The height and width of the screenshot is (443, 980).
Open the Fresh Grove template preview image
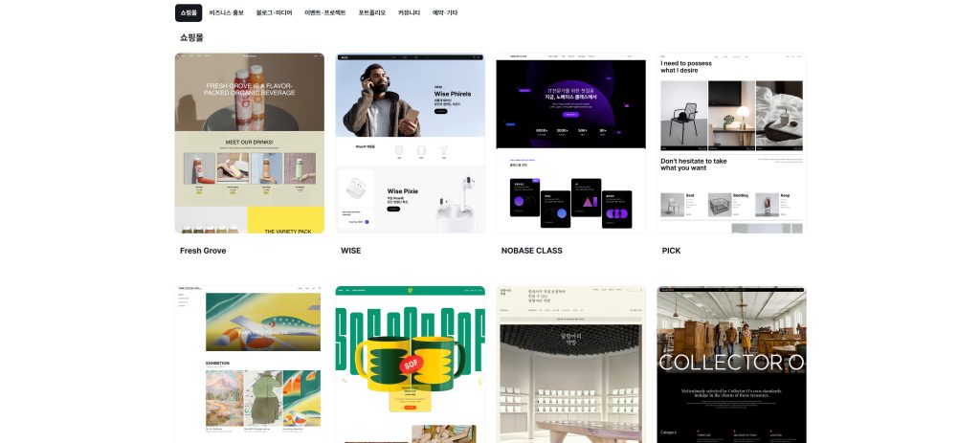(x=249, y=144)
